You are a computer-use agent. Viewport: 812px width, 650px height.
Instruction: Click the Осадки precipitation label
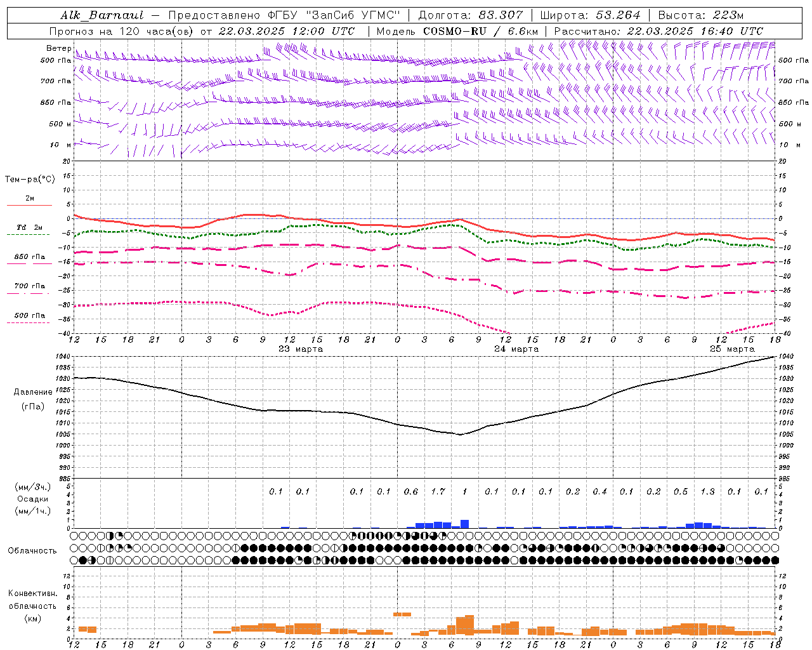33,499
